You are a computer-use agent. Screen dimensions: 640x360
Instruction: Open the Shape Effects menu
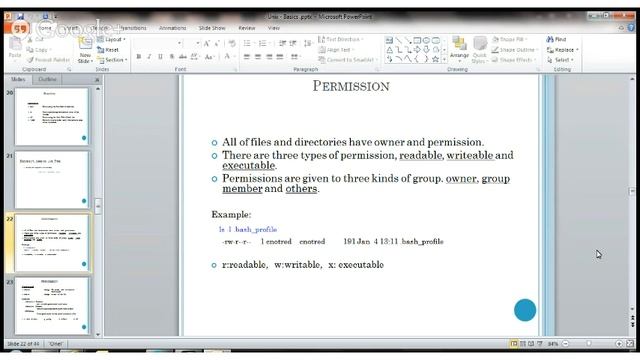(514, 60)
